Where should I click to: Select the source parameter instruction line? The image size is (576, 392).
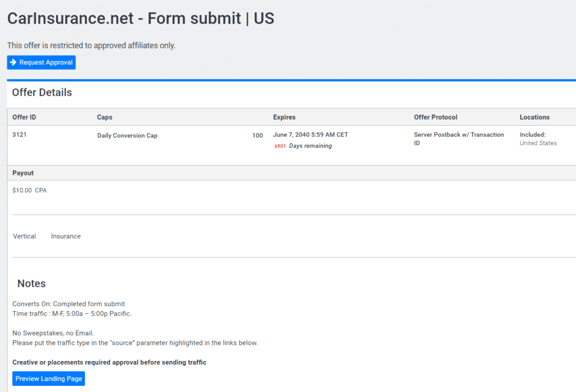pos(135,343)
